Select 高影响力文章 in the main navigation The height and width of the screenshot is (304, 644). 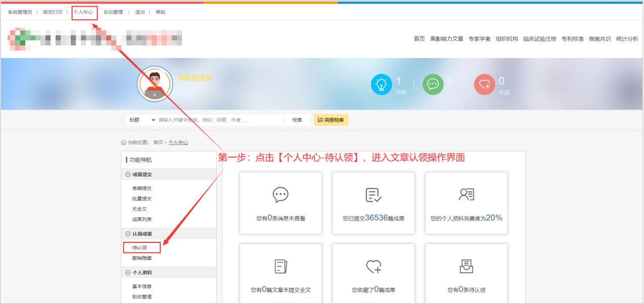(446, 39)
